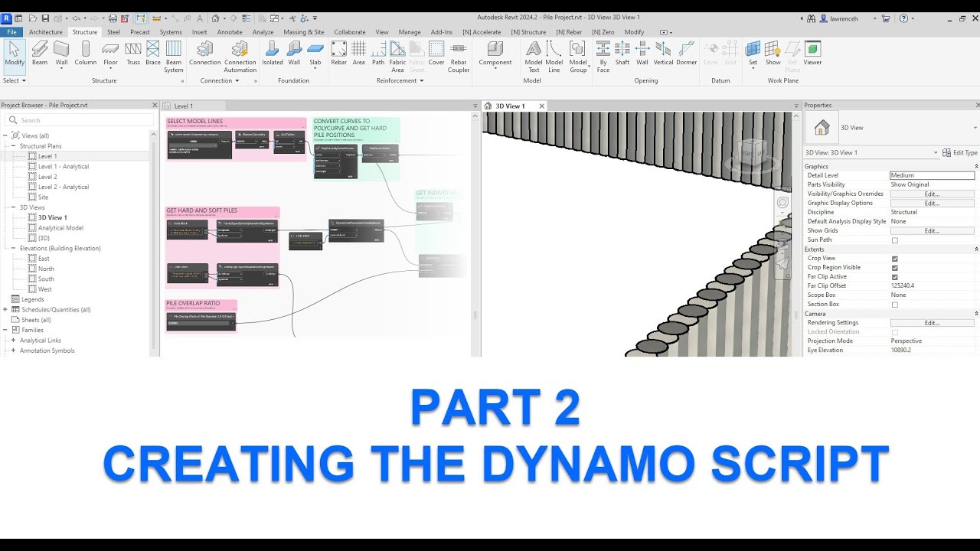
Task: Click the Rebar tool
Action: tap(338, 54)
